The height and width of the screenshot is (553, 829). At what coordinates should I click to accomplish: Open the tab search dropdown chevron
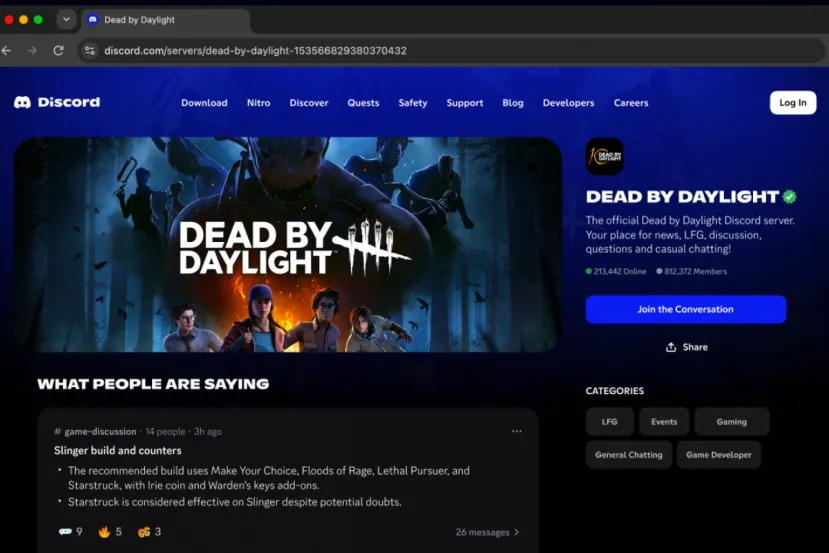(66, 20)
